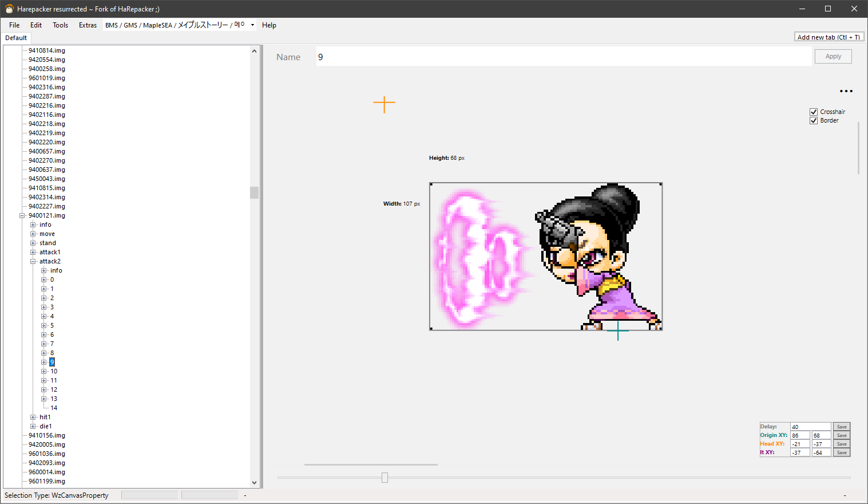Save the Delay value

(841, 427)
